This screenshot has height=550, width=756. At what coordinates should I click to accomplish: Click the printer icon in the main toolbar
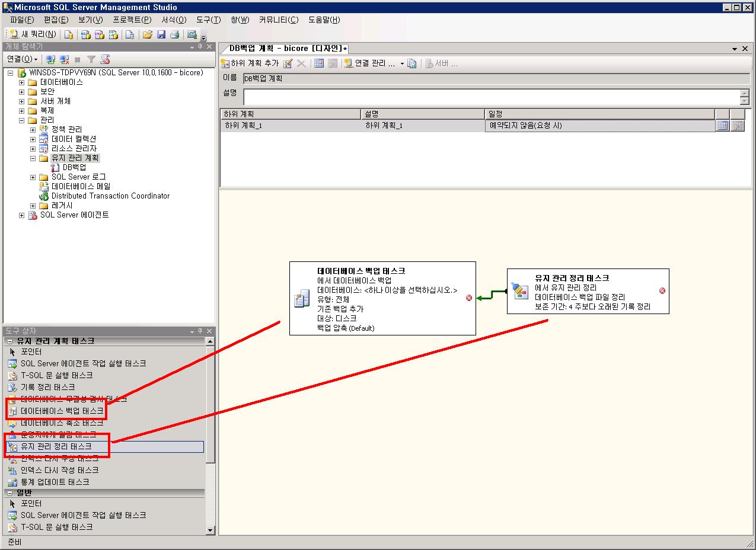click(x=175, y=34)
